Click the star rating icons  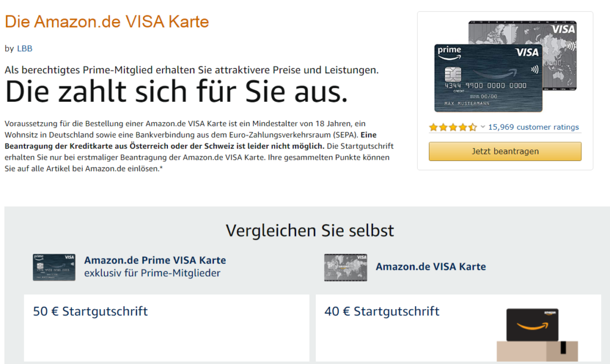[453, 127]
